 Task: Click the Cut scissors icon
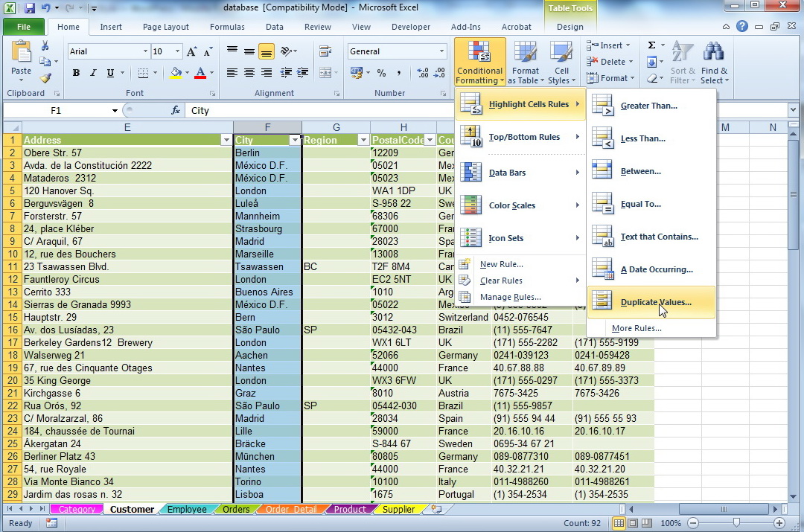(45, 46)
